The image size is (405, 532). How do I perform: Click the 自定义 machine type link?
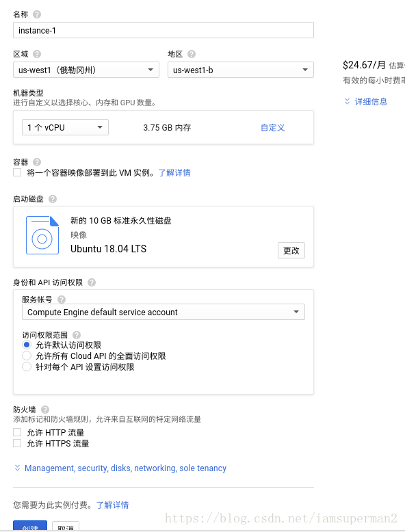[x=272, y=128]
